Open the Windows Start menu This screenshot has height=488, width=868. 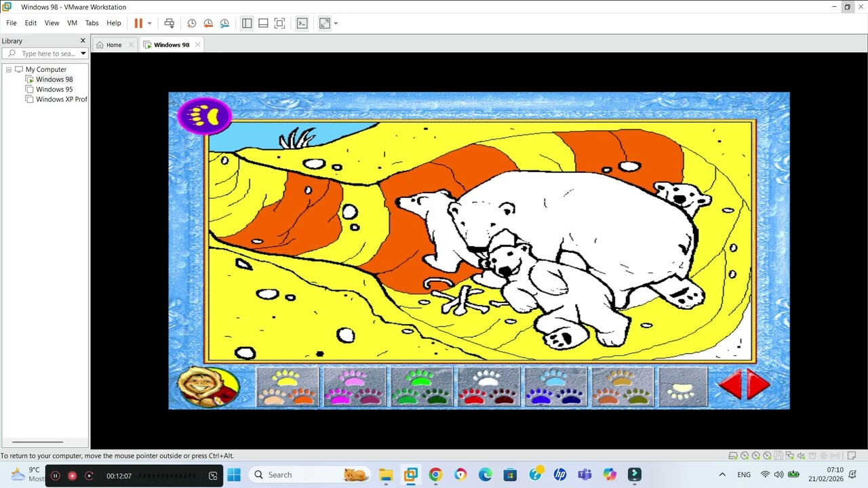(234, 474)
